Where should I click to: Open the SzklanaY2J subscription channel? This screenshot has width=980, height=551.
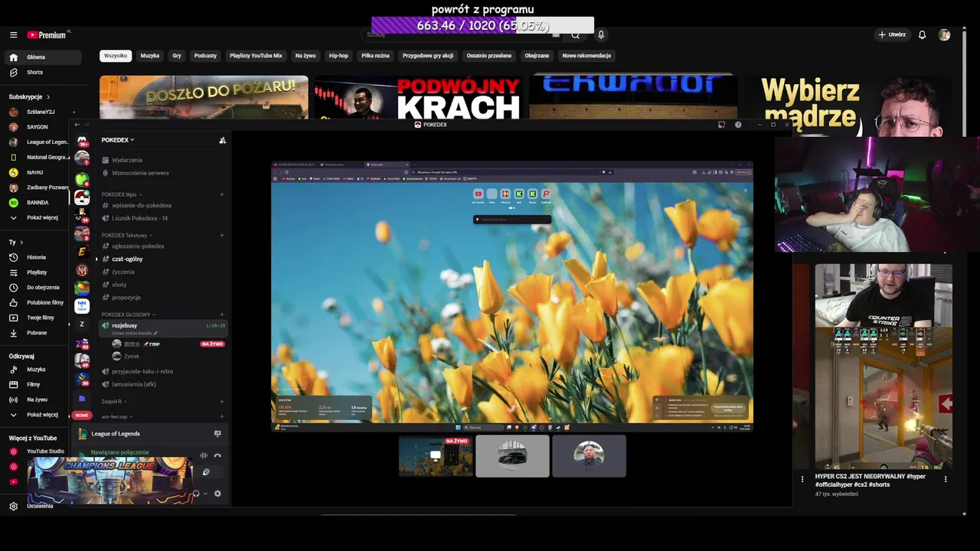click(x=42, y=112)
